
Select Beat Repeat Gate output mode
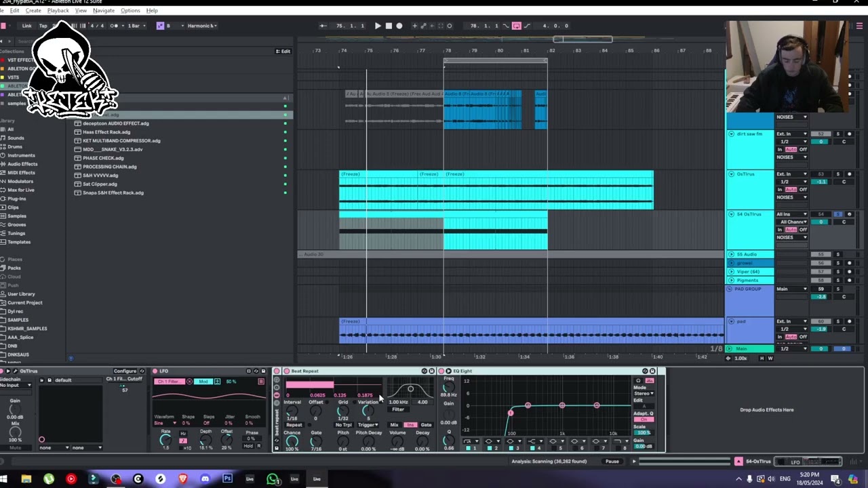click(426, 425)
